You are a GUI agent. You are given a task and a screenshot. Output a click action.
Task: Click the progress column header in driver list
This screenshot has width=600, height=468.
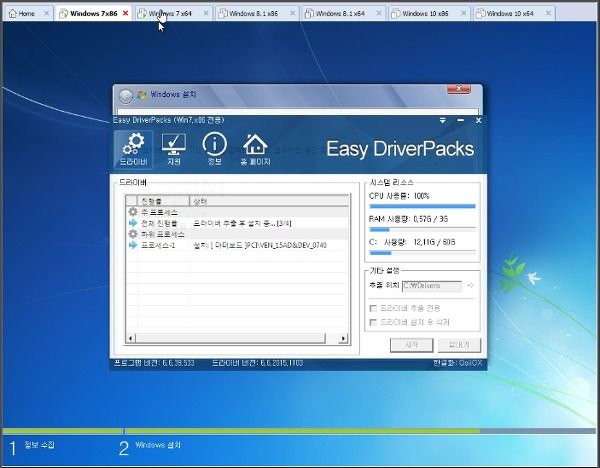coord(163,201)
